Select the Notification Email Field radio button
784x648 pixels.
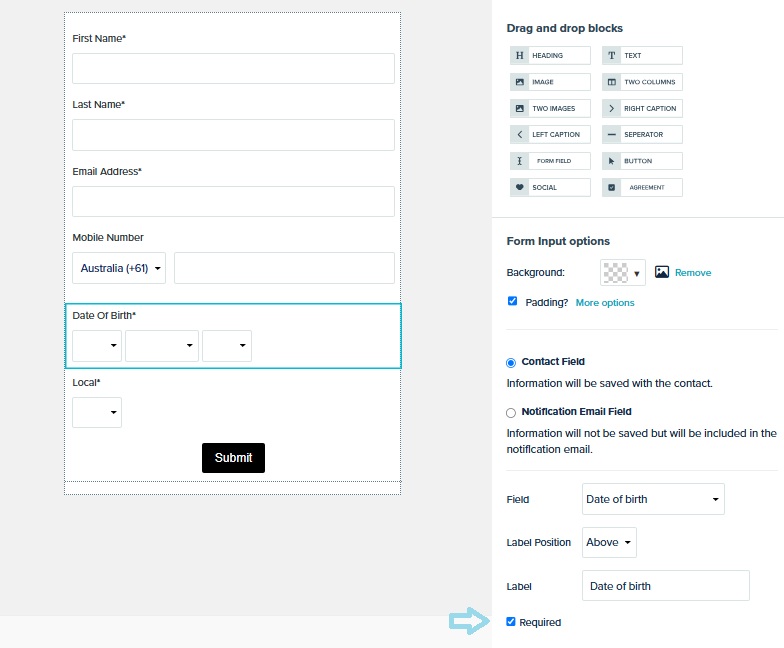tap(510, 412)
